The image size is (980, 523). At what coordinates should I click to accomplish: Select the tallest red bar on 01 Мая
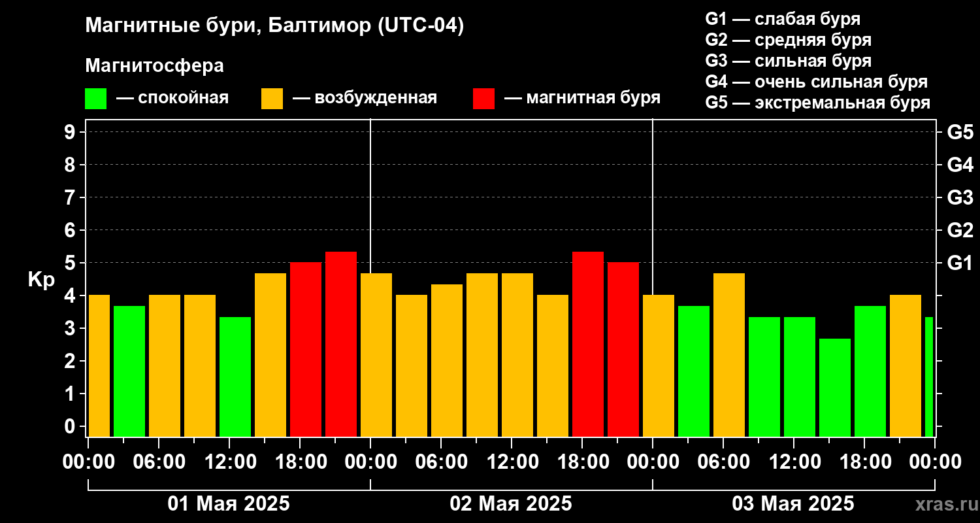[341, 343]
